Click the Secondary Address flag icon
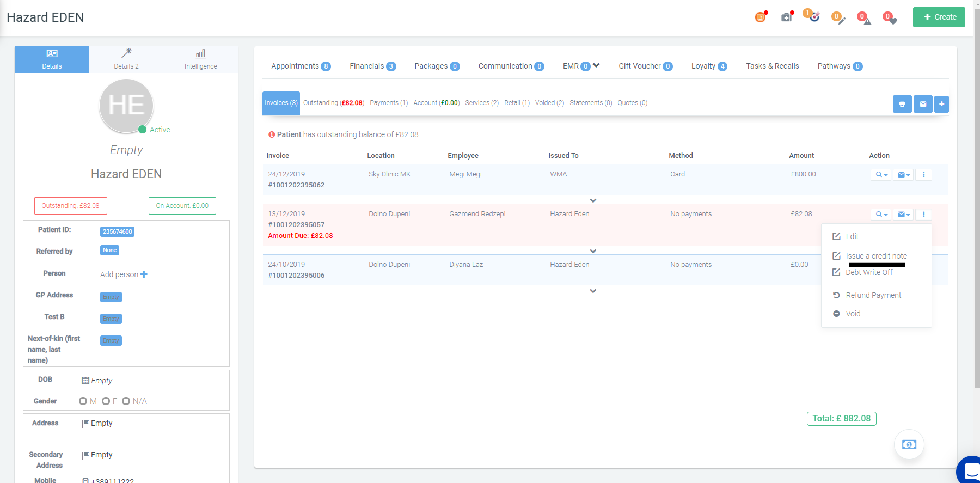 point(85,455)
